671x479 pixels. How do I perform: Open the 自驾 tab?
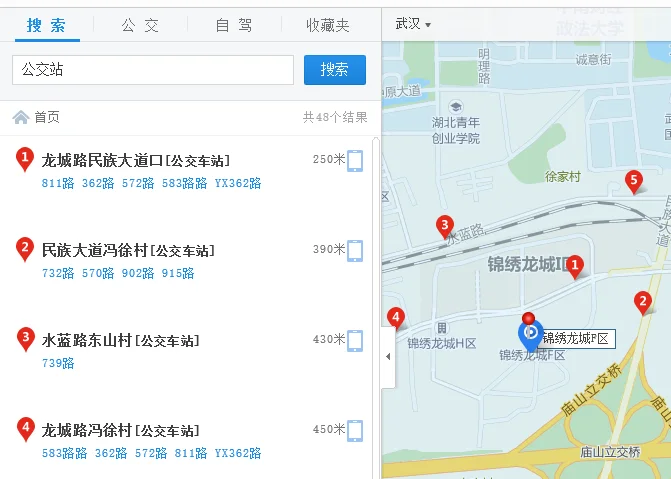click(234, 25)
